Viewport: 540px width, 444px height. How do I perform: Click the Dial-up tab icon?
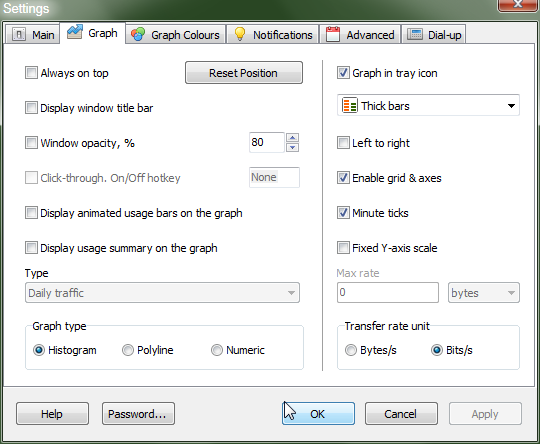tap(415, 34)
